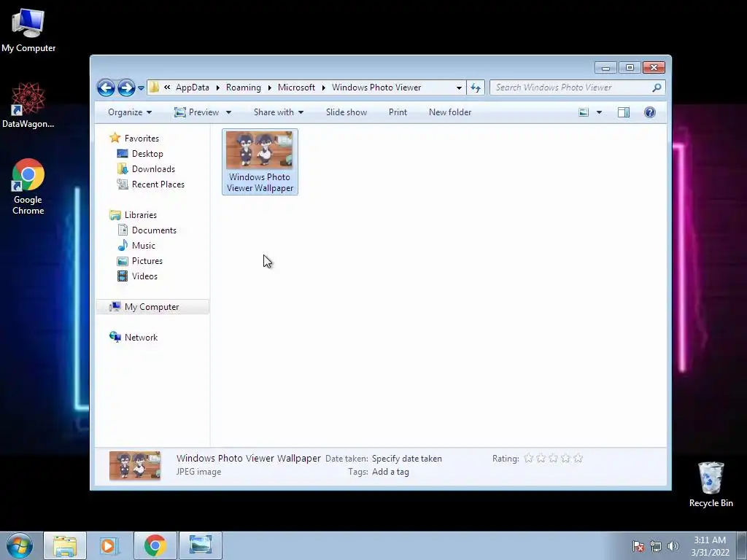
Task: Open the Pictures library
Action: click(147, 261)
